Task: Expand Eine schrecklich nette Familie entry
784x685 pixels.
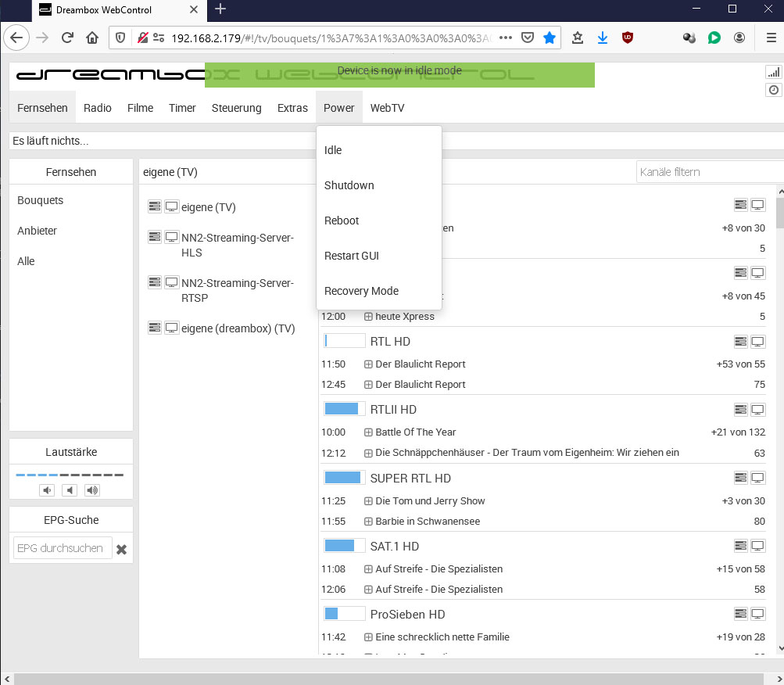Action: pyautogui.click(x=368, y=637)
